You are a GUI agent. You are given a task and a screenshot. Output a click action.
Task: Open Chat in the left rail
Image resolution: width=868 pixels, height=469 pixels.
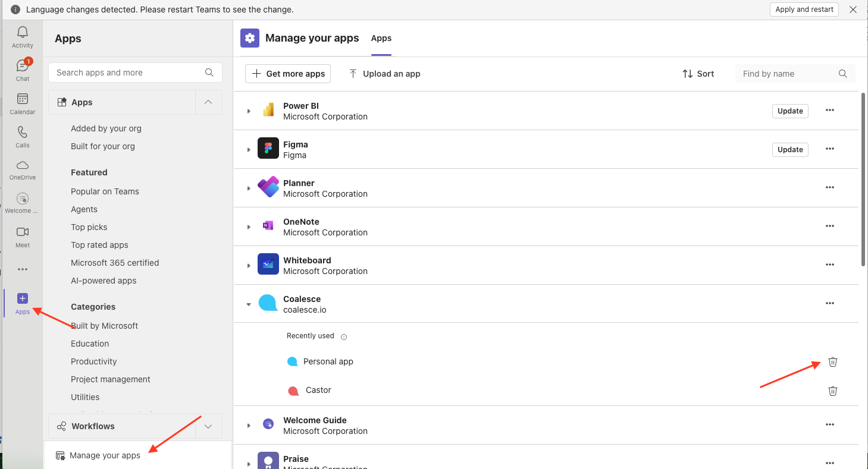[x=23, y=66]
